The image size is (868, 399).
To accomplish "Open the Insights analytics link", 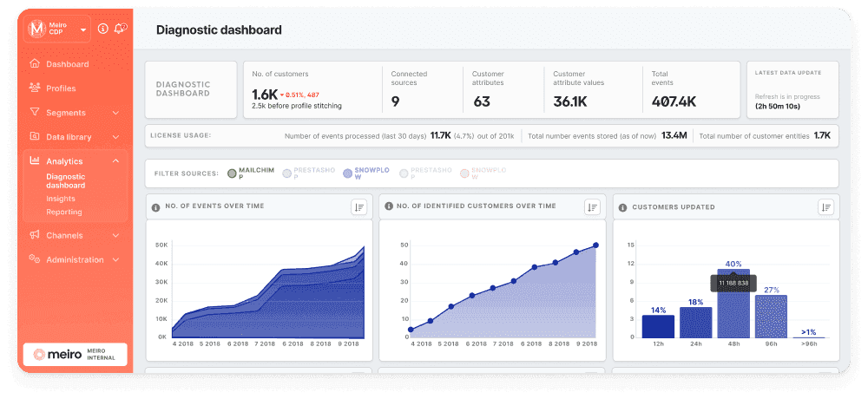I will coord(61,199).
